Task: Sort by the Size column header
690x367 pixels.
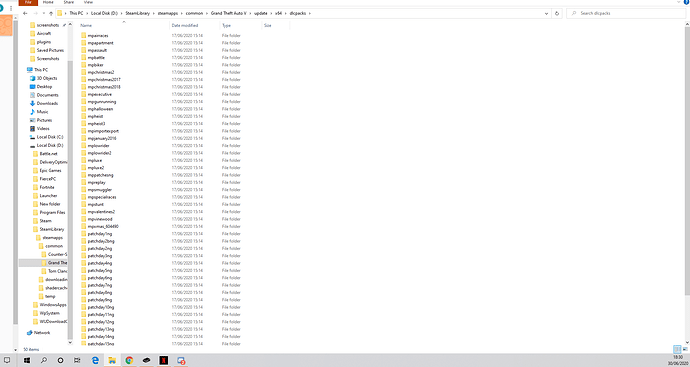Action: [268, 26]
